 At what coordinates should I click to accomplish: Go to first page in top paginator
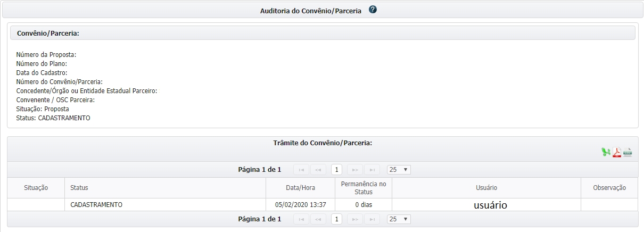coord(301,170)
